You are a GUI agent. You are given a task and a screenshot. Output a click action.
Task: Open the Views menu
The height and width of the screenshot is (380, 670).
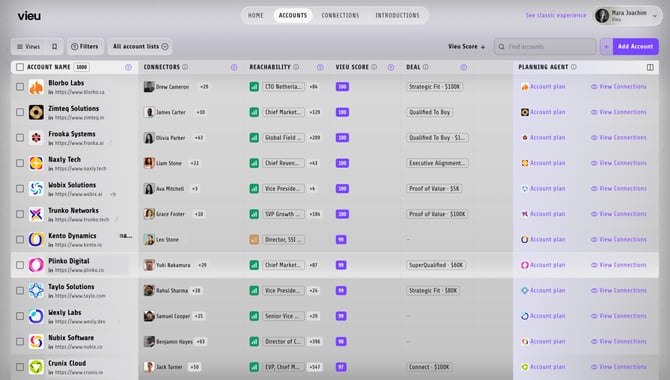pos(28,47)
